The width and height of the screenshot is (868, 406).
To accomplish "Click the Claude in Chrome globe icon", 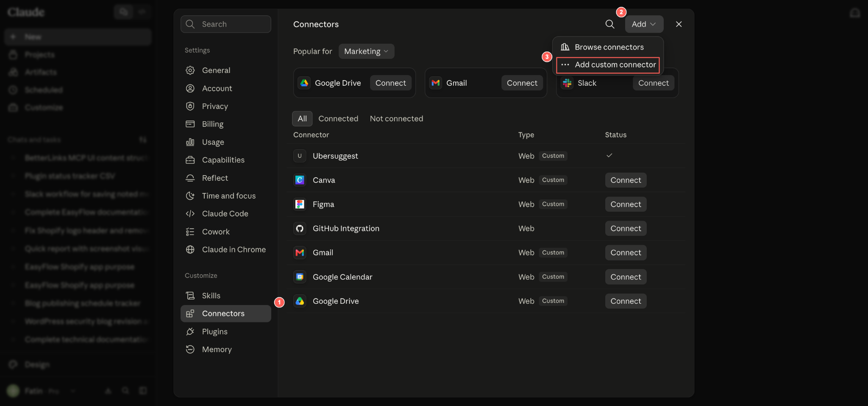I will pyautogui.click(x=190, y=249).
